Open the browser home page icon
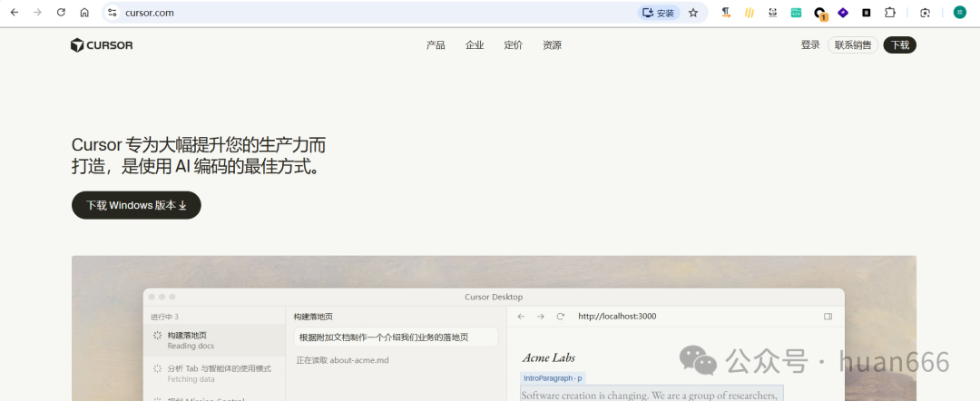 [84, 13]
